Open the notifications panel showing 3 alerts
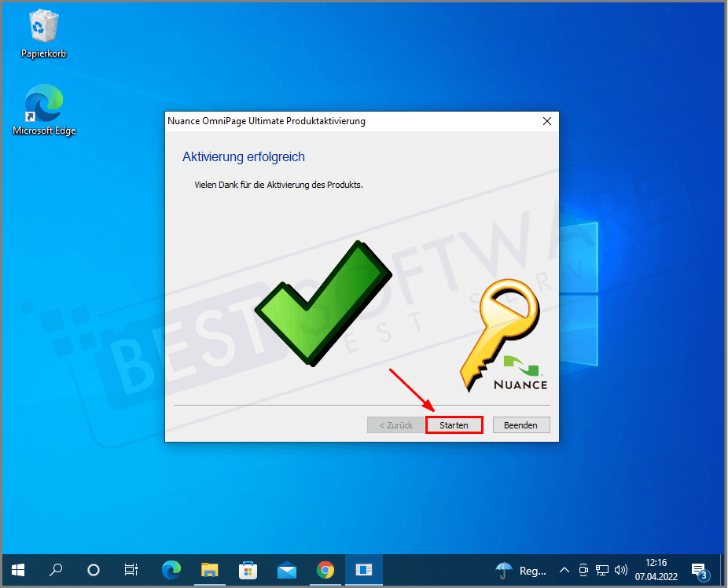Image resolution: width=728 pixels, height=588 pixels. [x=700, y=569]
